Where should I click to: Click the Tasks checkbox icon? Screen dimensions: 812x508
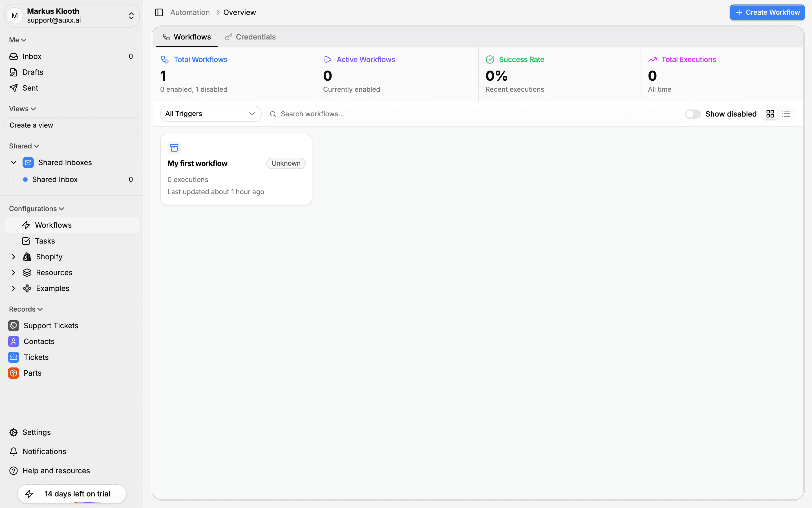tap(26, 241)
